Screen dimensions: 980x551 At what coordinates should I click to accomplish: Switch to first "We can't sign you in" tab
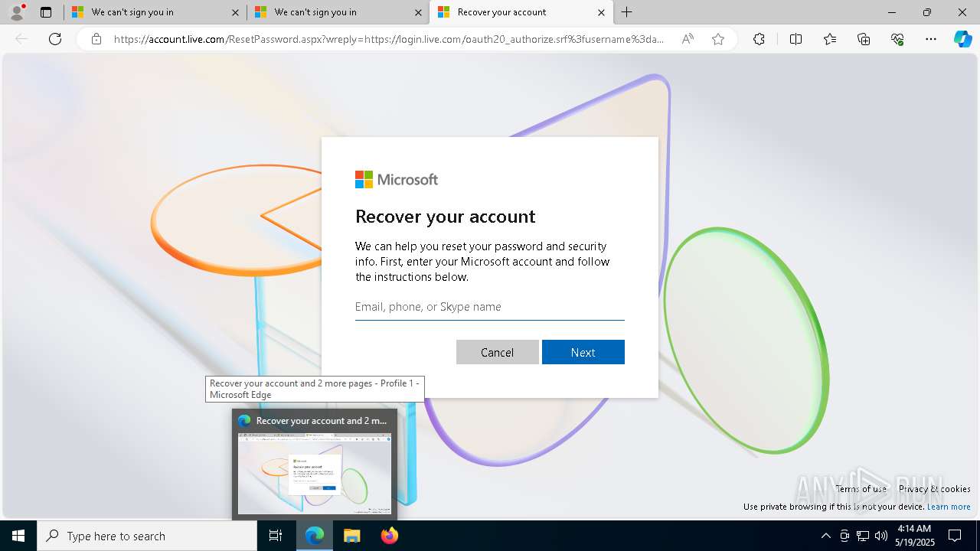point(155,12)
